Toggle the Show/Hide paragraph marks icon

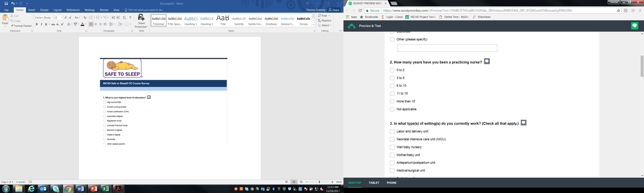click(130, 18)
